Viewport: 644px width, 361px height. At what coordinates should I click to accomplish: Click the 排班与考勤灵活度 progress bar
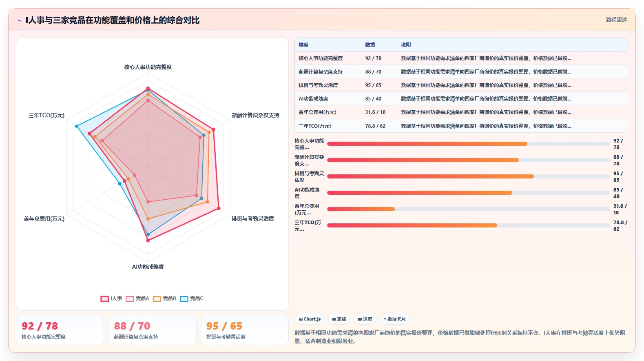click(468, 176)
